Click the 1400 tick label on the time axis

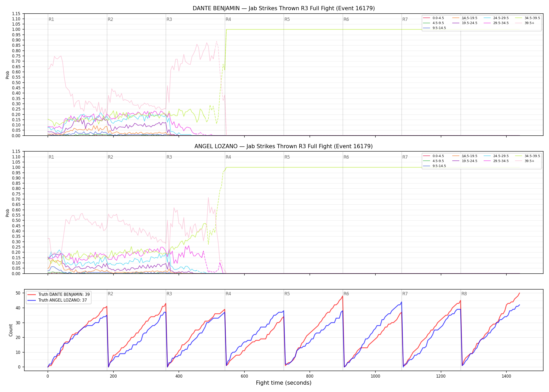tap(506, 376)
